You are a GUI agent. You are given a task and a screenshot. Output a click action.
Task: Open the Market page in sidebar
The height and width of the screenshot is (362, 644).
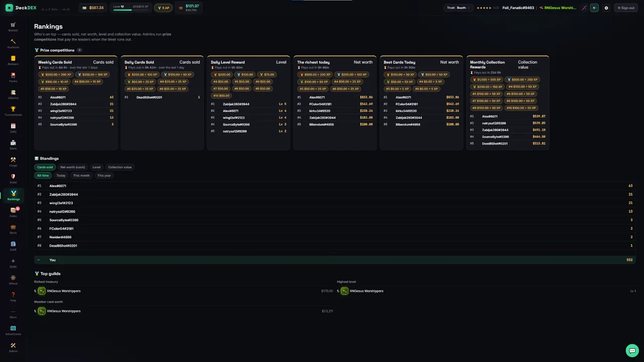(x=13, y=27)
